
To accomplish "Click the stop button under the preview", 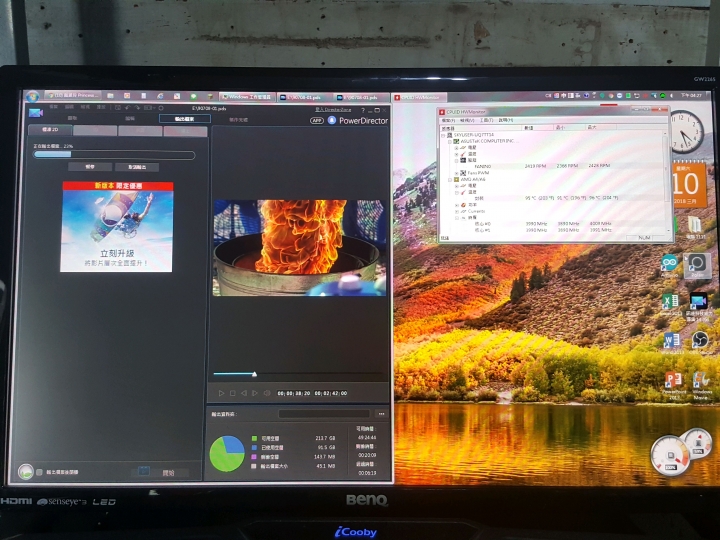I will pos(233,393).
